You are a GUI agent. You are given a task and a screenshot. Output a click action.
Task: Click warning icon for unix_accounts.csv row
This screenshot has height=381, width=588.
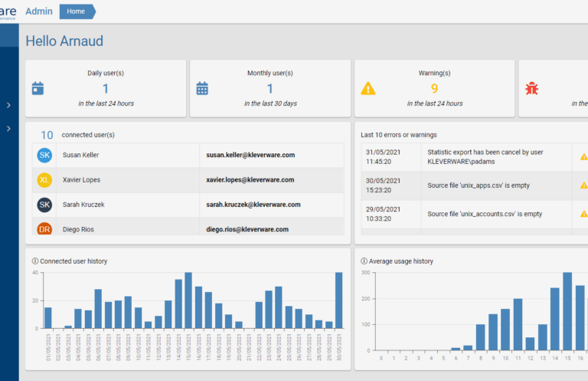pyautogui.click(x=584, y=214)
